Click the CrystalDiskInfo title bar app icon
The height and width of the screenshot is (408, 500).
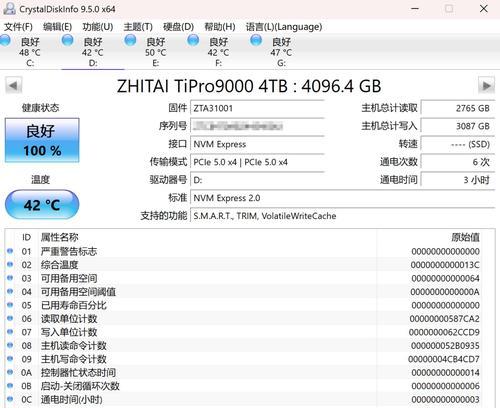click(x=9, y=9)
